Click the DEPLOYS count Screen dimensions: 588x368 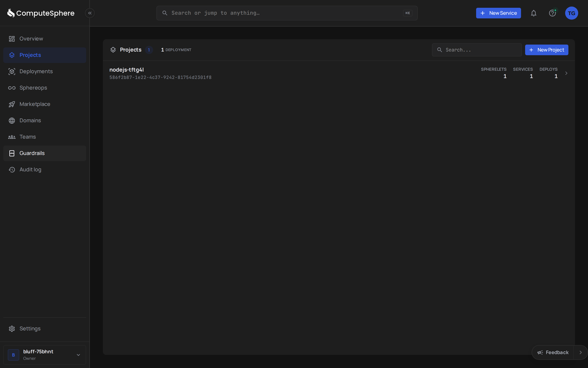click(556, 76)
